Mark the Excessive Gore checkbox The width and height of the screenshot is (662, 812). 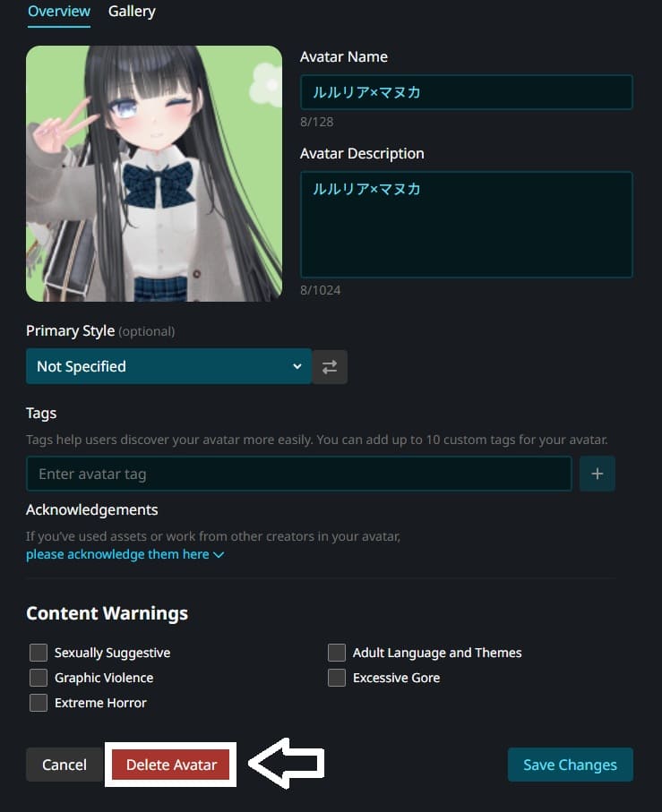(x=337, y=678)
